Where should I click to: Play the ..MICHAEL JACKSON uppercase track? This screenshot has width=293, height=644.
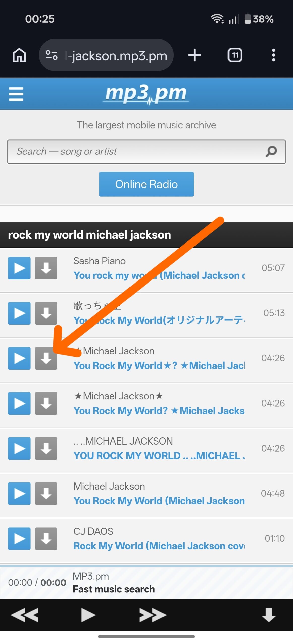point(19,448)
